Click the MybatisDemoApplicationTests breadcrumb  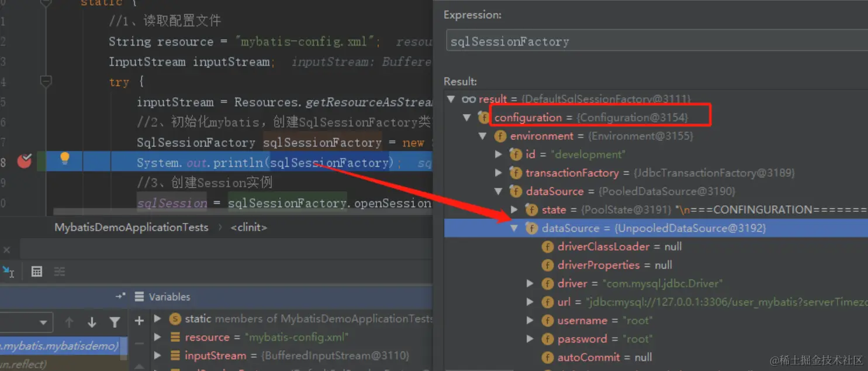pyautogui.click(x=131, y=227)
